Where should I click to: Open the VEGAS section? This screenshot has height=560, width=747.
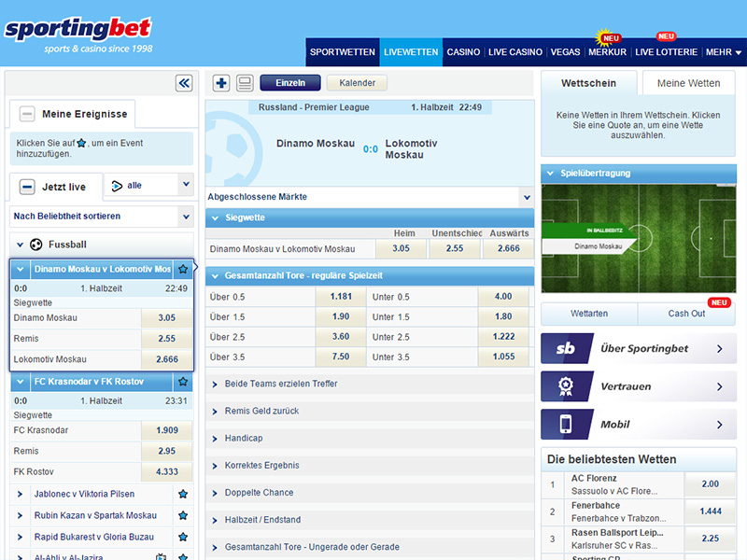click(x=565, y=52)
